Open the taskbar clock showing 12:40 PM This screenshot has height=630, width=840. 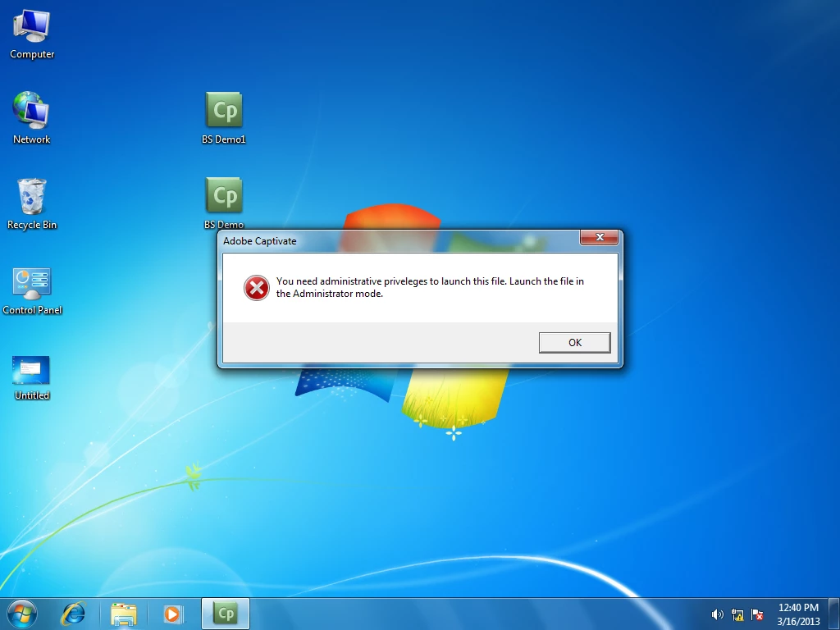point(798,614)
